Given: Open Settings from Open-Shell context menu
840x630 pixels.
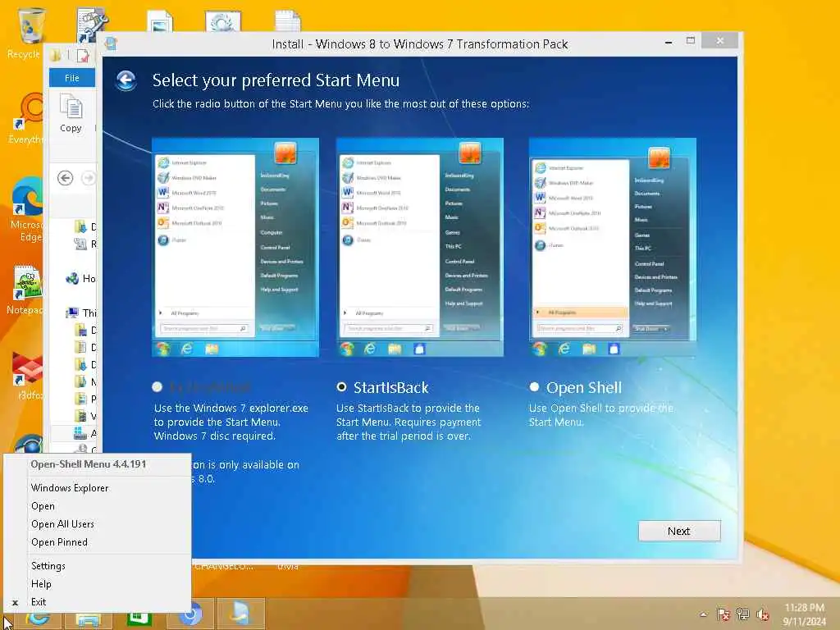Looking at the screenshot, I should pyautogui.click(x=48, y=566).
